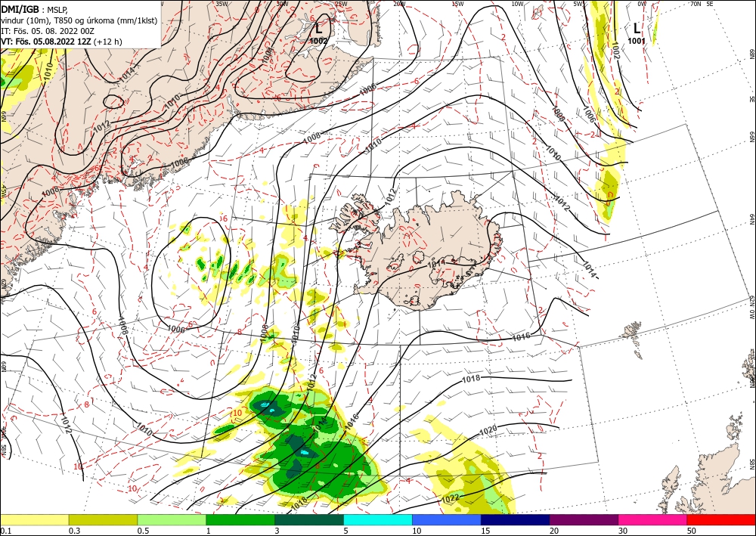This screenshot has height=536, width=756.
Task: Click the blue 10–15 legend swatch
Action: 447,519
